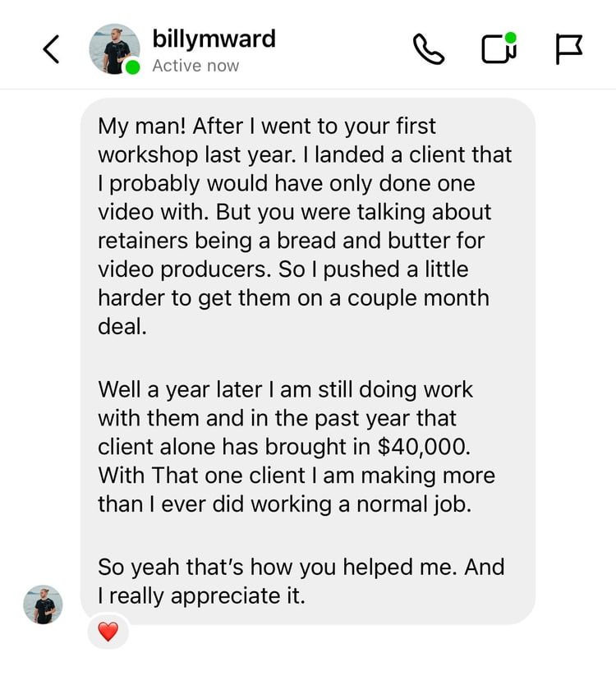
Task: Open the small sender avatar beside the message
Action: click(x=43, y=605)
